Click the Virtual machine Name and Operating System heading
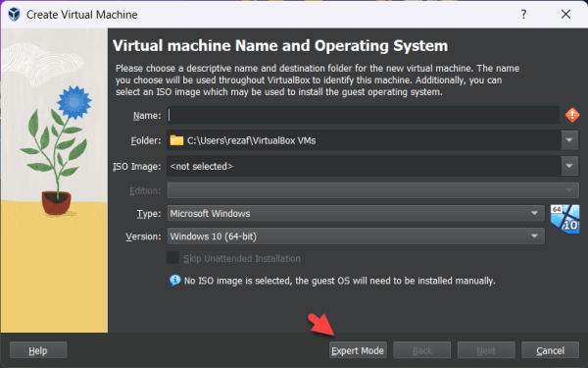This screenshot has width=588, height=368. [280, 46]
